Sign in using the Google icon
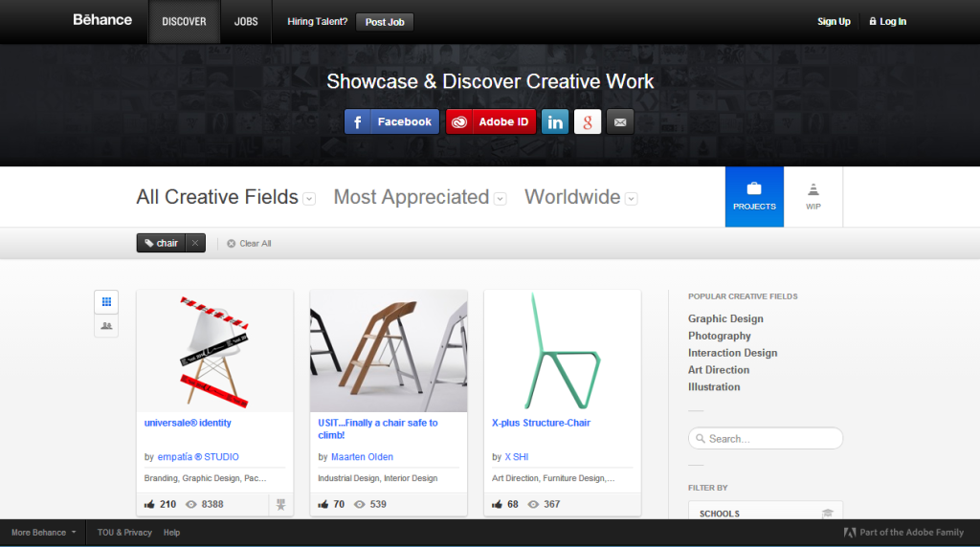The width and height of the screenshot is (980, 547). pyautogui.click(x=588, y=121)
